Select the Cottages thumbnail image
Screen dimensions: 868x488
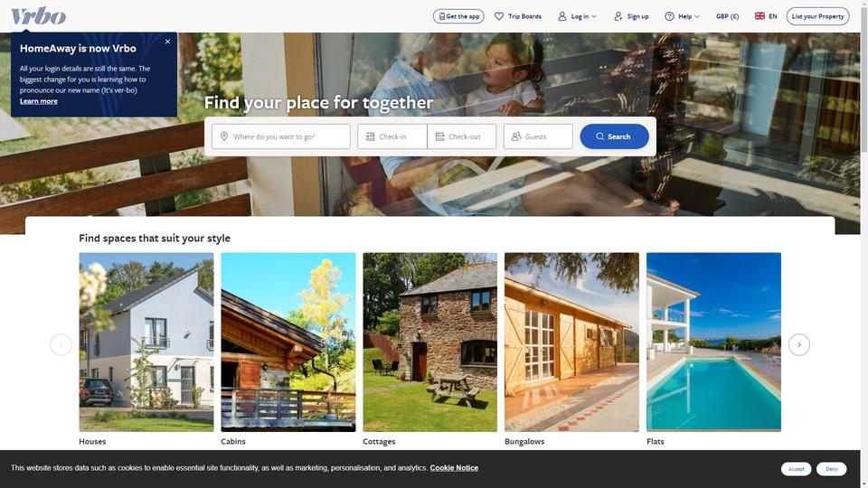point(430,342)
